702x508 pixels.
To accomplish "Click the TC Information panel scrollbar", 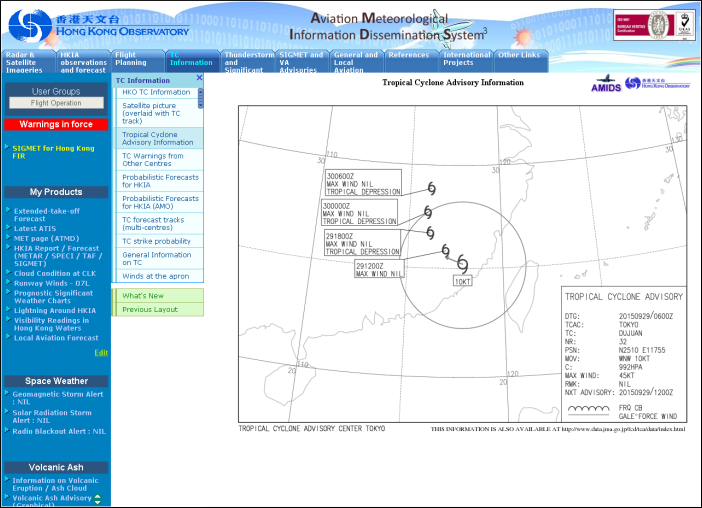I will (200, 98).
